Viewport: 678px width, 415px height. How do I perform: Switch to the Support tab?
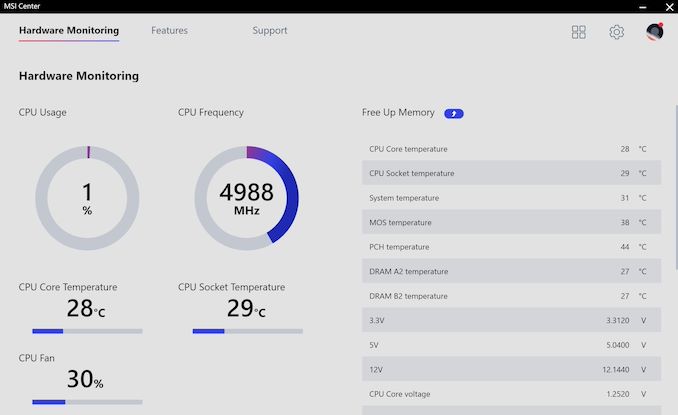(x=270, y=31)
